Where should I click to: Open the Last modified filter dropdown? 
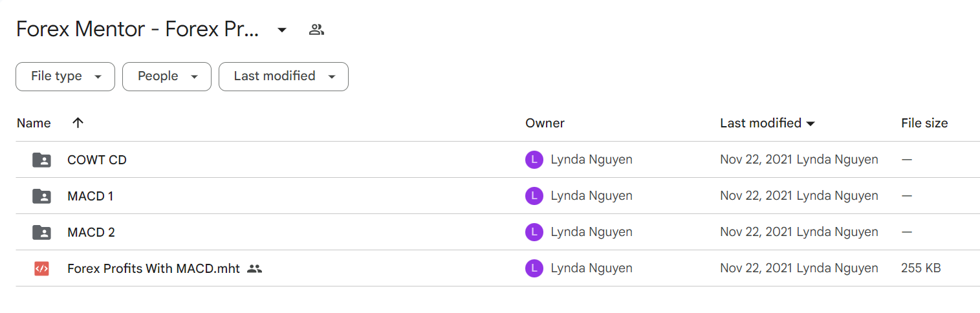click(283, 76)
